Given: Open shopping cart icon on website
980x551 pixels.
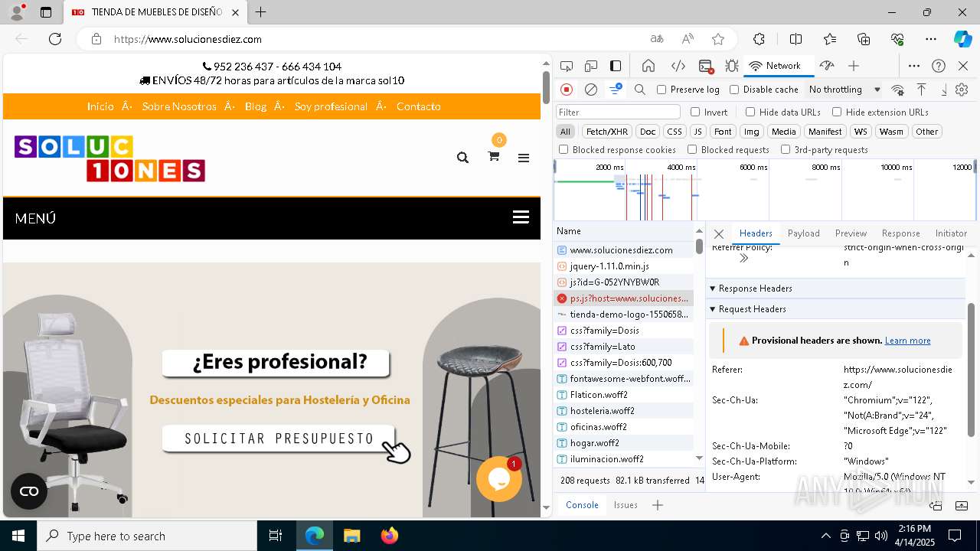Looking at the screenshot, I should click(494, 156).
